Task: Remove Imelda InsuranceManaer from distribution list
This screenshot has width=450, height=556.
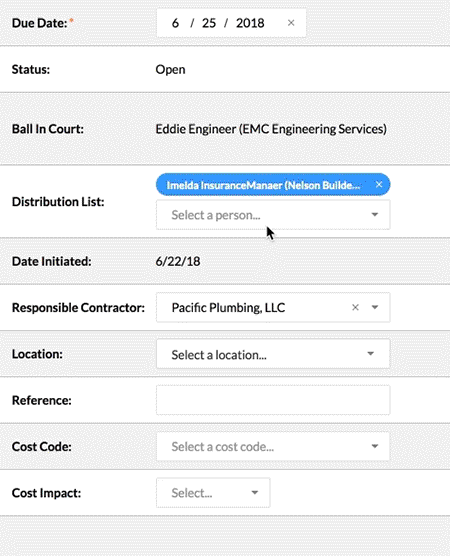Action: (379, 184)
